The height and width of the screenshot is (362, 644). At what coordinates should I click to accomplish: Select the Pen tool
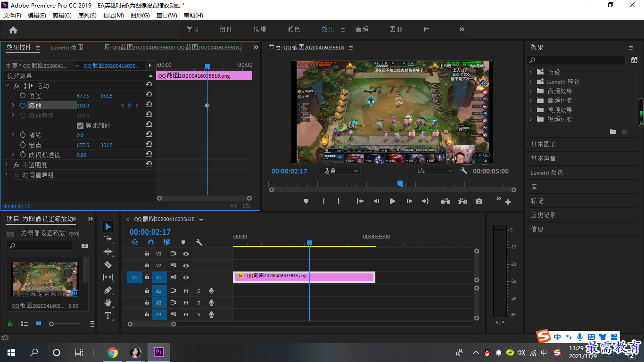tap(108, 290)
